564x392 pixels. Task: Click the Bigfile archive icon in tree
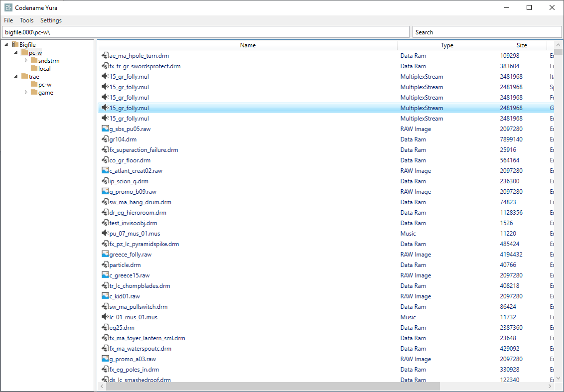(15, 45)
